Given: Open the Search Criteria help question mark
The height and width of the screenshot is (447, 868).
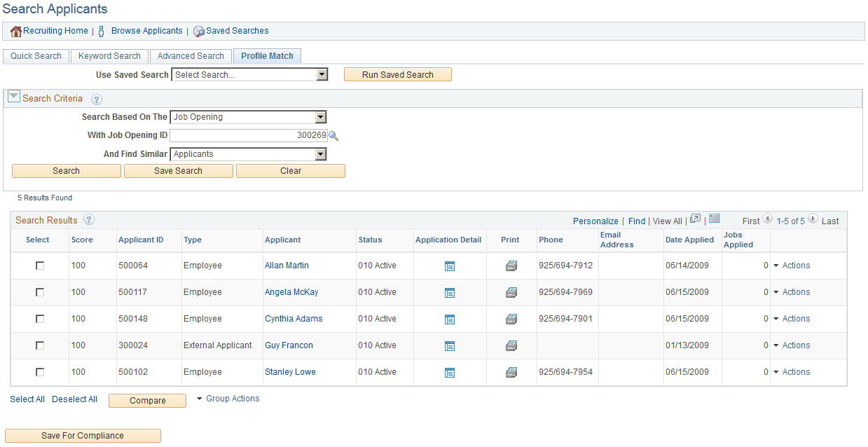Looking at the screenshot, I should click(96, 99).
